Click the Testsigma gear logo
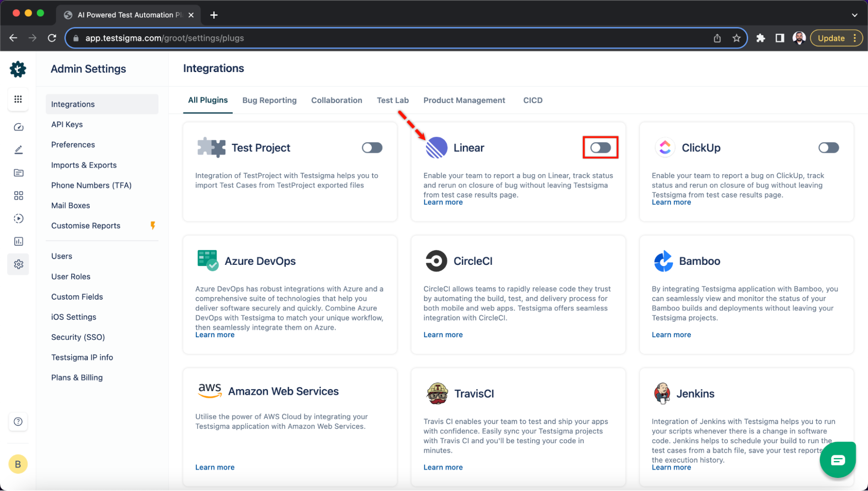The image size is (868, 491). 18,69
